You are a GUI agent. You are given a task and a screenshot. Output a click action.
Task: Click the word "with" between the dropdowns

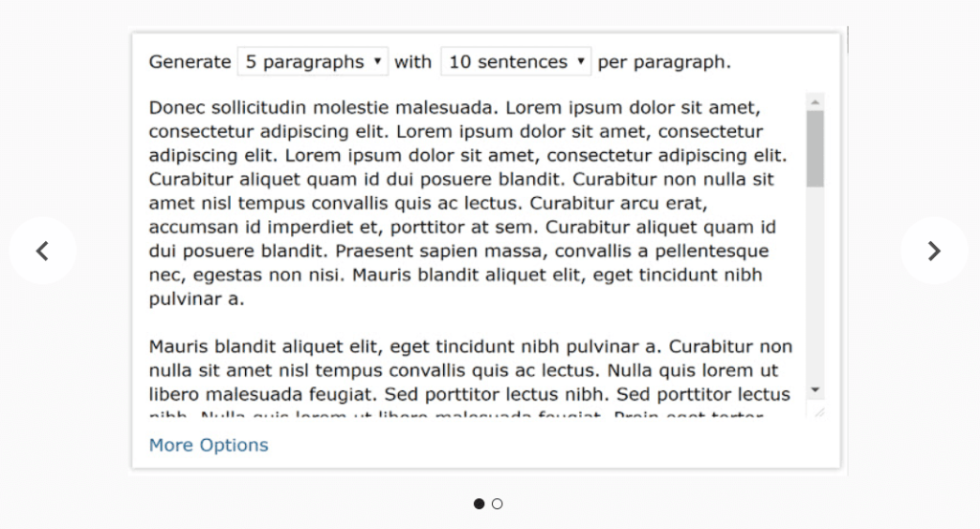[x=412, y=62]
